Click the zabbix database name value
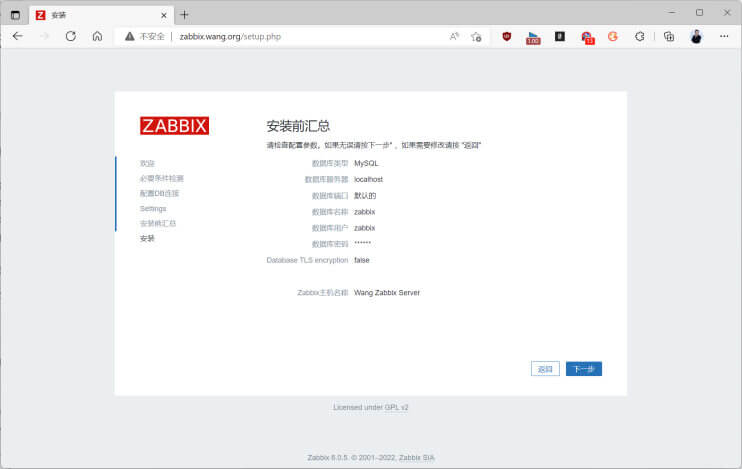The height and width of the screenshot is (469, 742). (364, 212)
